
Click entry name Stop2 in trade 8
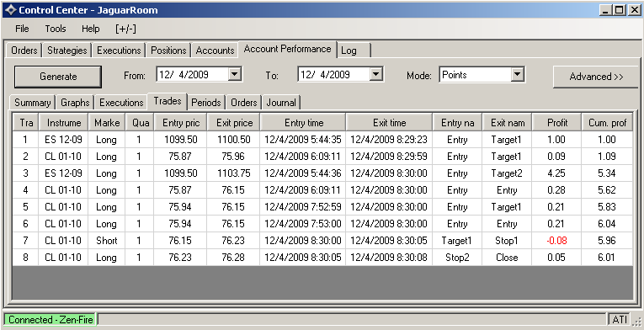(x=458, y=258)
